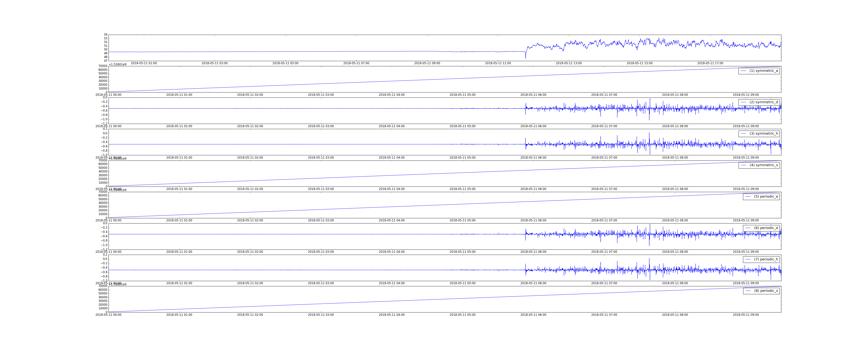Click the (5) periodic_a legend label
Viewport: 868px width, 347px height.
[x=766, y=196]
